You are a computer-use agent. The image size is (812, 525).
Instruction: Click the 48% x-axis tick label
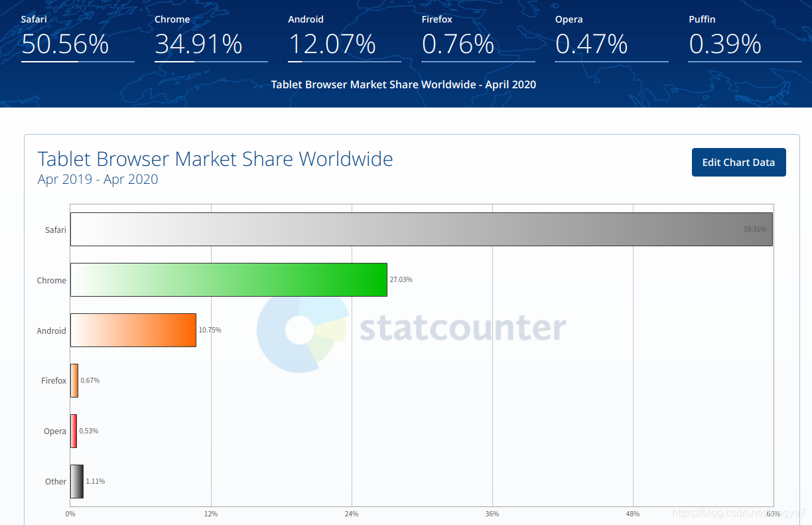633,514
